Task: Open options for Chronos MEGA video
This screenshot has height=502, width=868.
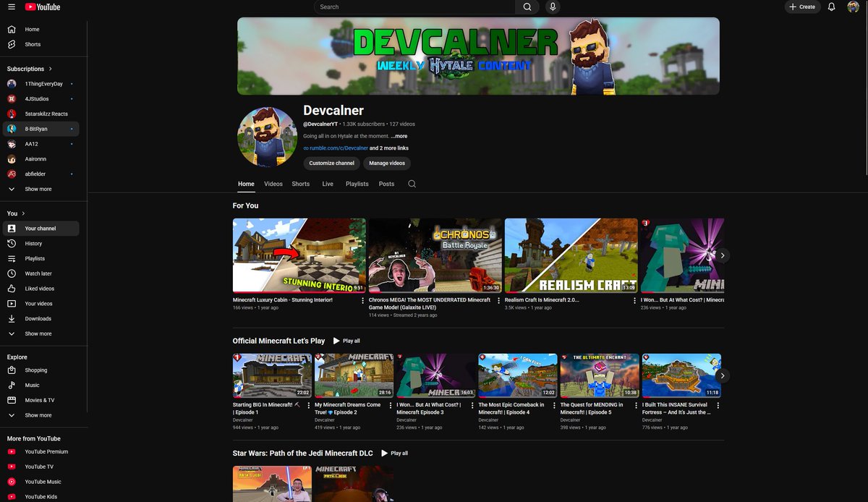Action: pyautogui.click(x=498, y=300)
